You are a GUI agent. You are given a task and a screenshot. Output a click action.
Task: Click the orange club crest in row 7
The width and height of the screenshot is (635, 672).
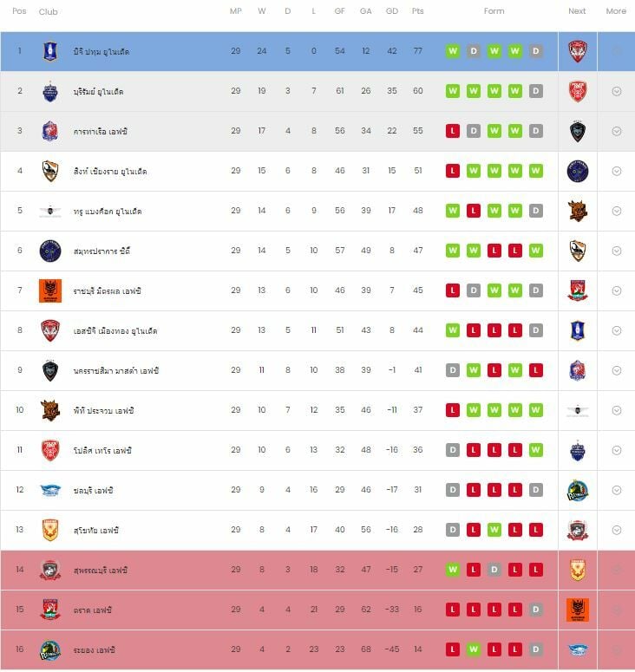pos(50,290)
